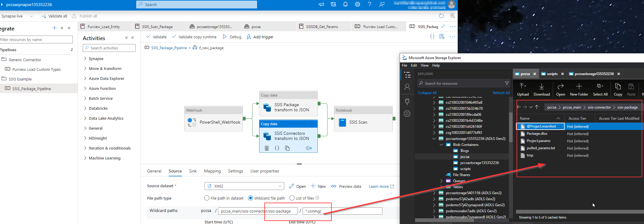The image size is (644, 224).
Task: Open Account Management icon in Storage Explorer
Action: tap(407, 87)
